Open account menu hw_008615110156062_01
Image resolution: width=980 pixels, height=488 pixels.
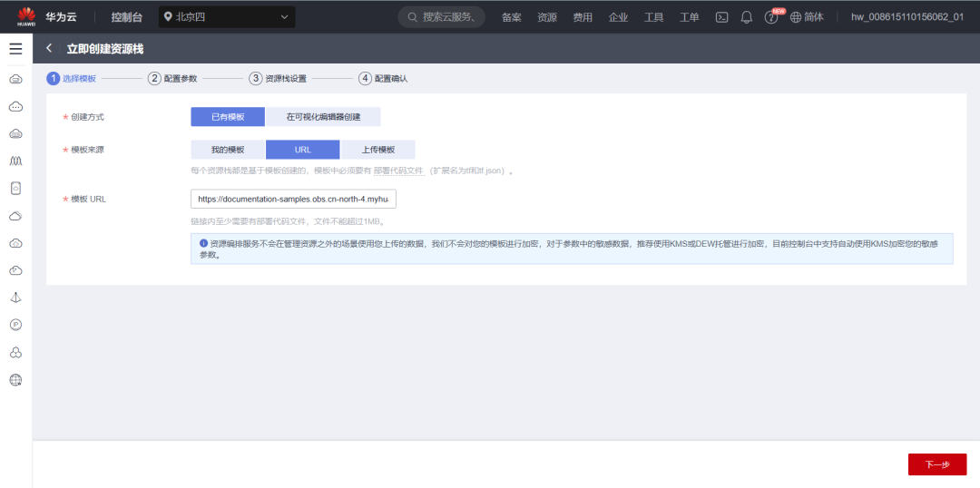[906, 17]
